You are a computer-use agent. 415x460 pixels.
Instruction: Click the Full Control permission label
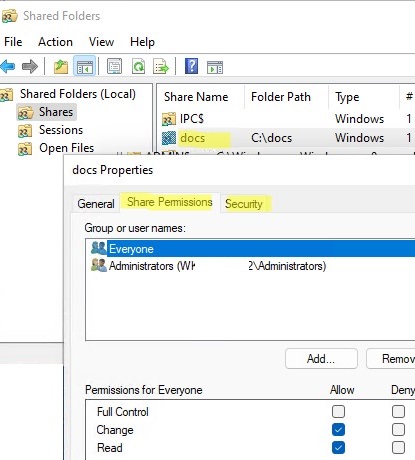pyautogui.click(x=123, y=412)
